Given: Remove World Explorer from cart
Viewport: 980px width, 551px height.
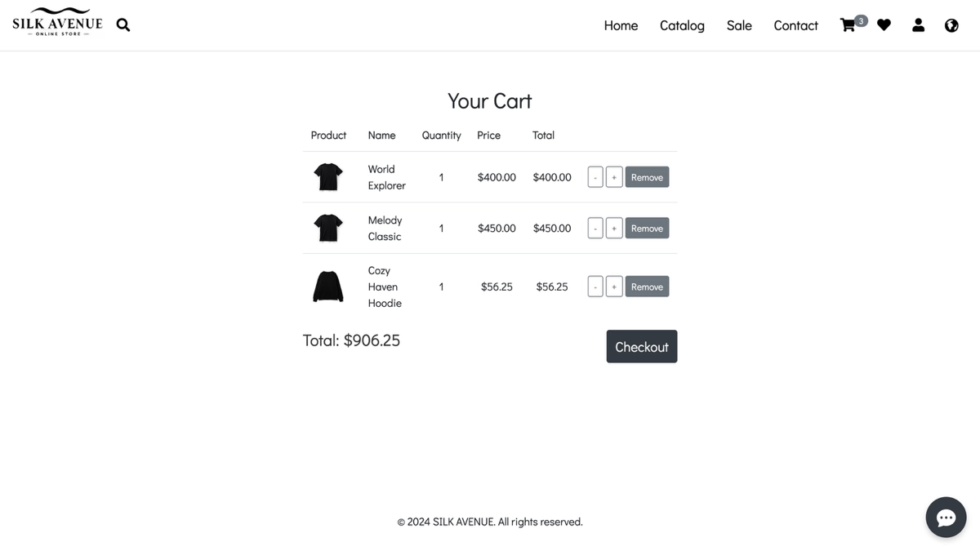Looking at the screenshot, I should point(647,177).
